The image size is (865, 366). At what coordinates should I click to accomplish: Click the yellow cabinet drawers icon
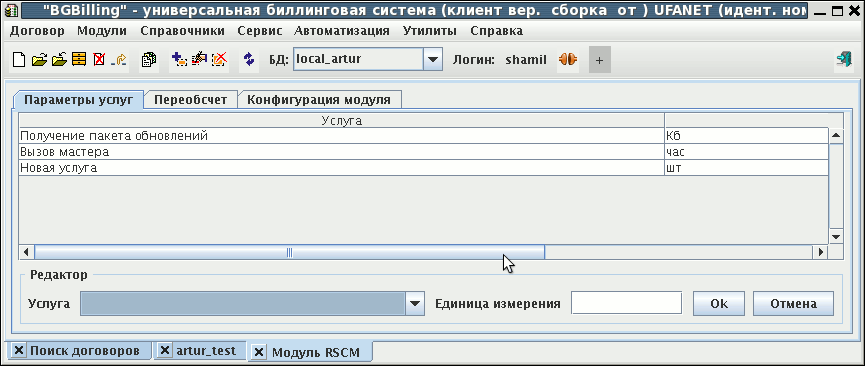pyautogui.click(x=79, y=59)
